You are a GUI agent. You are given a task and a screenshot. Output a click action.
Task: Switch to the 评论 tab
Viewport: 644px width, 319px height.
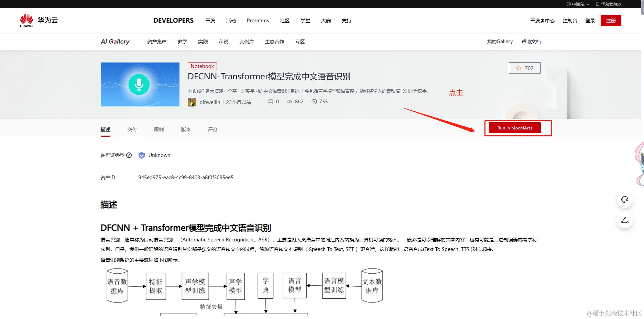pyautogui.click(x=212, y=129)
